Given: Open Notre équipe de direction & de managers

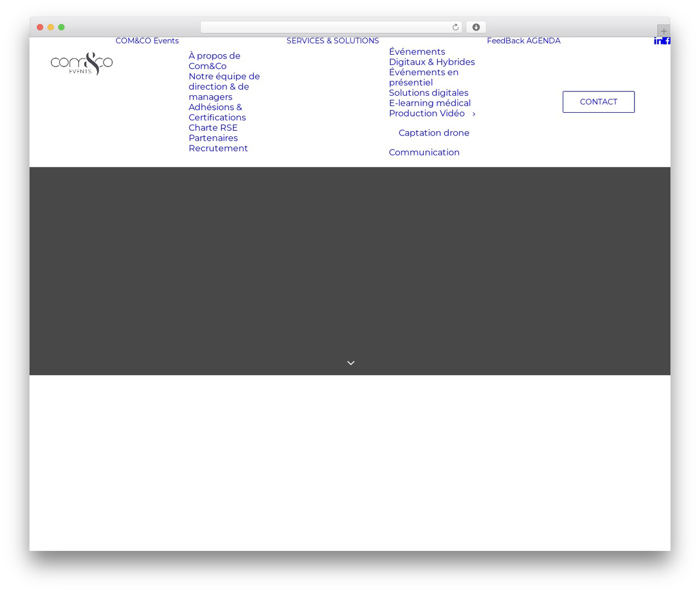Looking at the screenshot, I should pos(224,86).
